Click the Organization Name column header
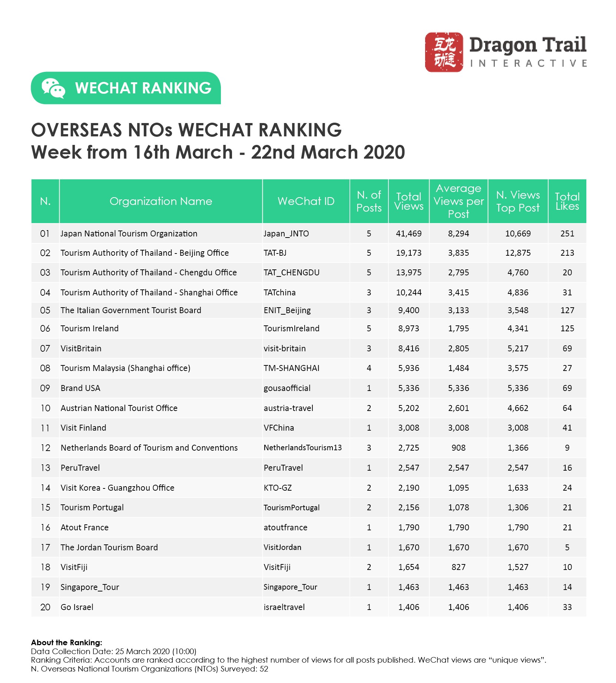 (x=160, y=201)
